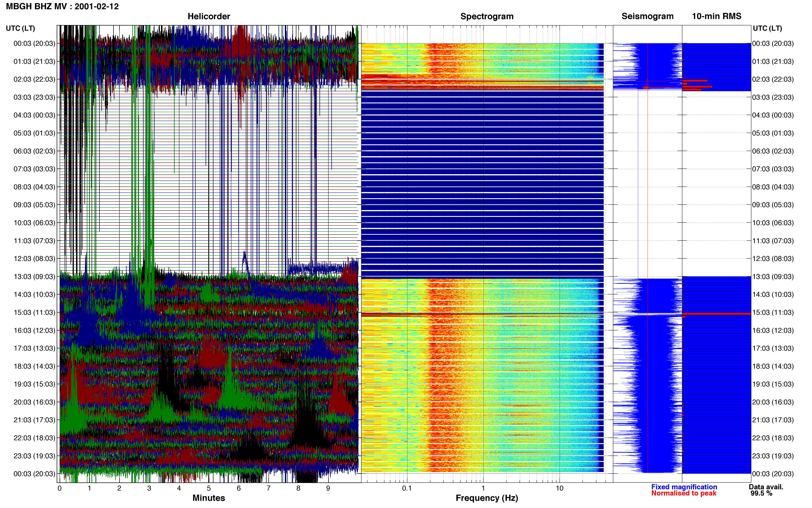Click the blue Fixed magnification legend text
The height and width of the screenshot is (508, 812).
684,487
